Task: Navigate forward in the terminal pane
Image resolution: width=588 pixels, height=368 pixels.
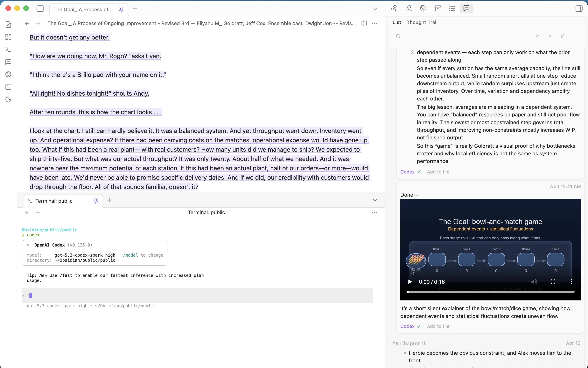Action: (38, 212)
